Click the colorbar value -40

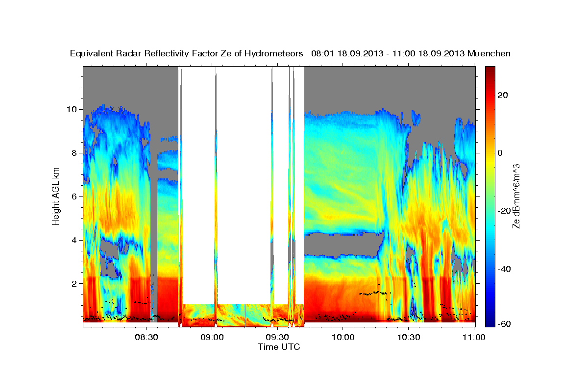504,269
